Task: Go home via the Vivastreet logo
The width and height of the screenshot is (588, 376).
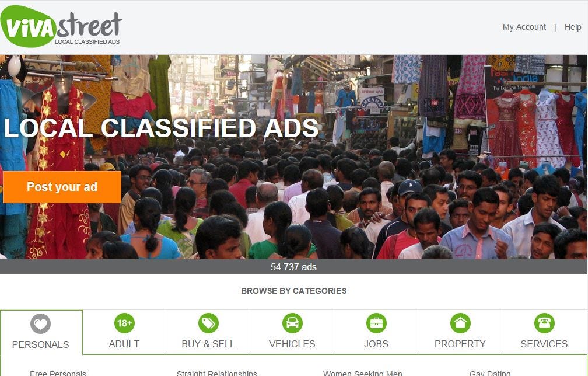Action: click(x=61, y=27)
